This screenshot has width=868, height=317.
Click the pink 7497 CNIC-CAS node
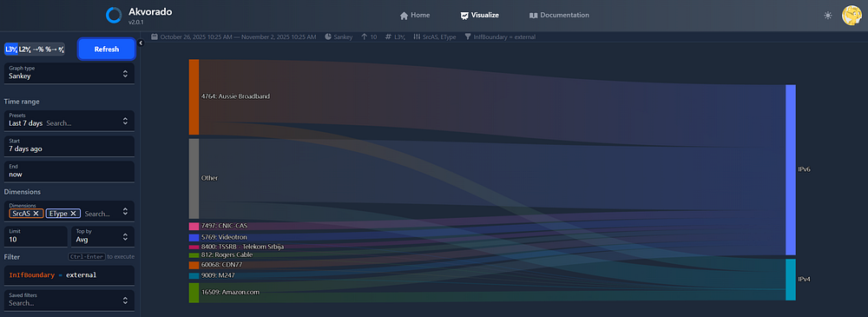194,226
